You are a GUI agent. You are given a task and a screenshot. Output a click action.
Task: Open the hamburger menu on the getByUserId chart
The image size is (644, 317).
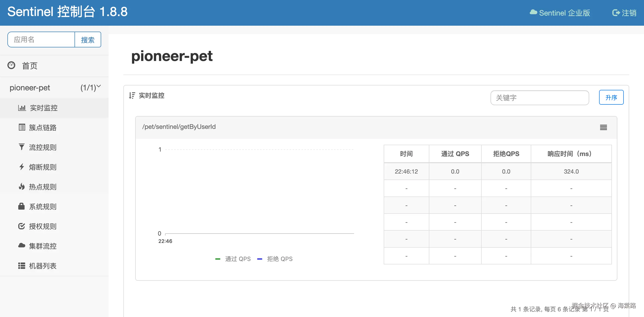point(603,127)
